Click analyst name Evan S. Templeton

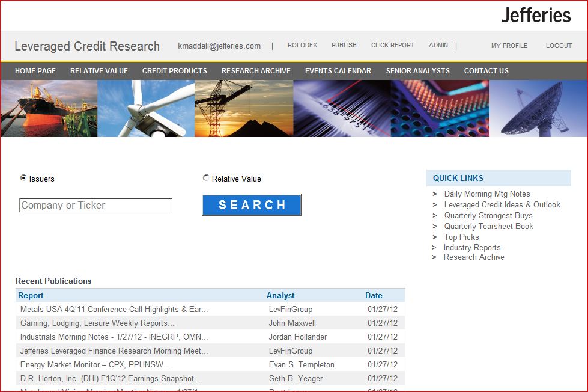point(302,364)
